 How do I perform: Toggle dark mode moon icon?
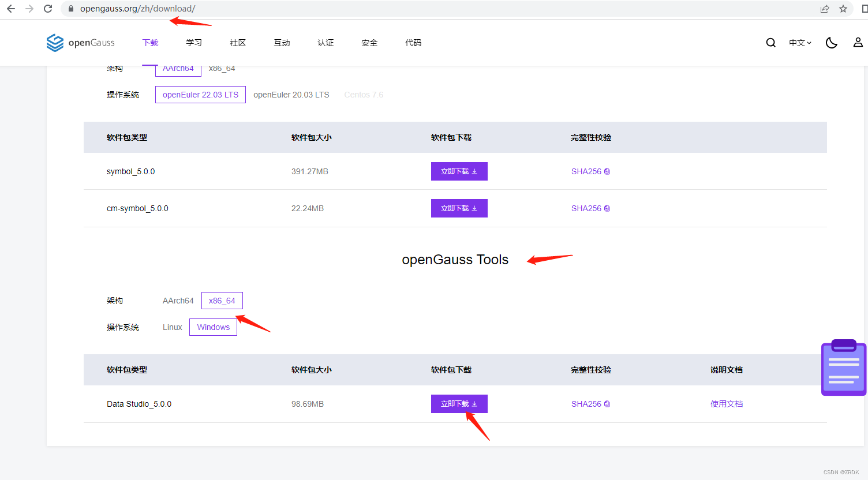pyautogui.click(x=832, y=43)
